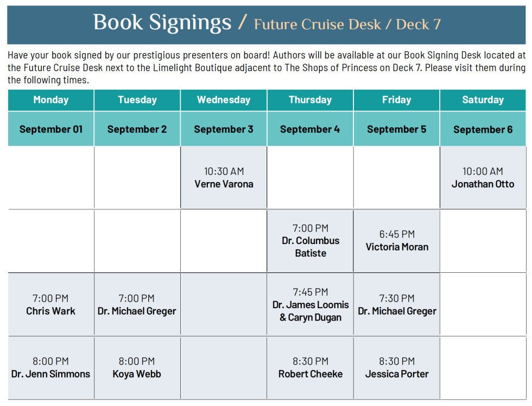Select Dr. Michael Greger's Friday 7:30 PM slot
Image resolution: width=532 pixels, height=406 pixels.
(397, 304)
